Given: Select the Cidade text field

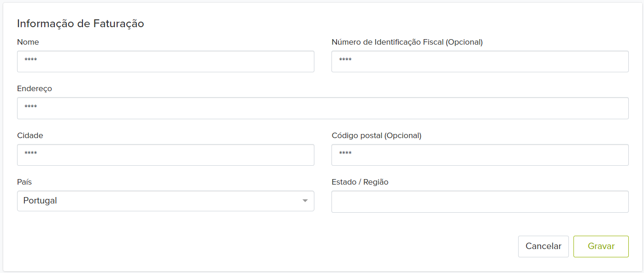Looking at the screenshot, I should click(x=165, y=155).
